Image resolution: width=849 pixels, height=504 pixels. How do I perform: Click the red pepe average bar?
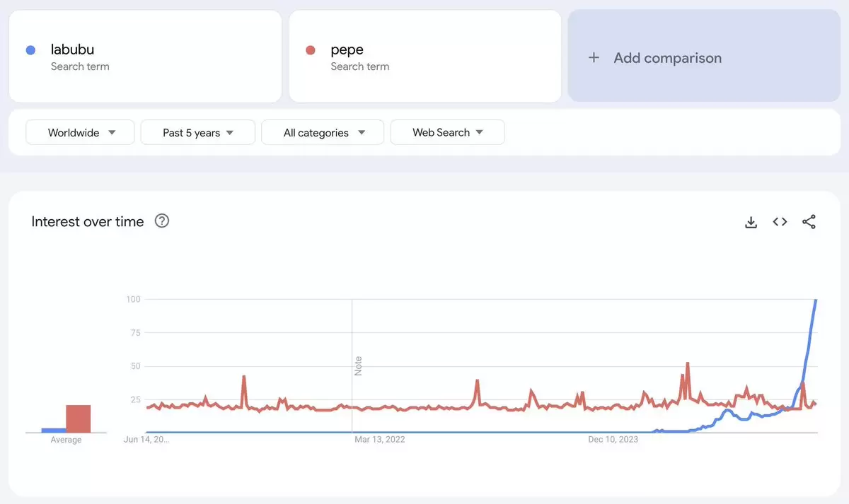click(x=79, y=418)
